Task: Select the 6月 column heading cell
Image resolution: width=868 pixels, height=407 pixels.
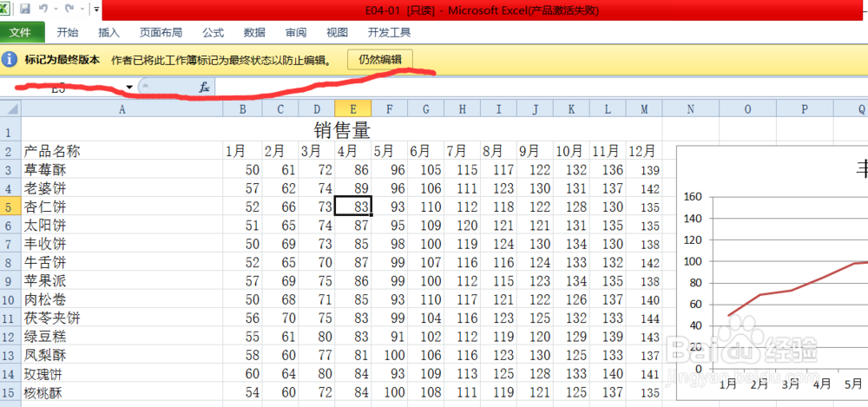Action: click(425, 151)
